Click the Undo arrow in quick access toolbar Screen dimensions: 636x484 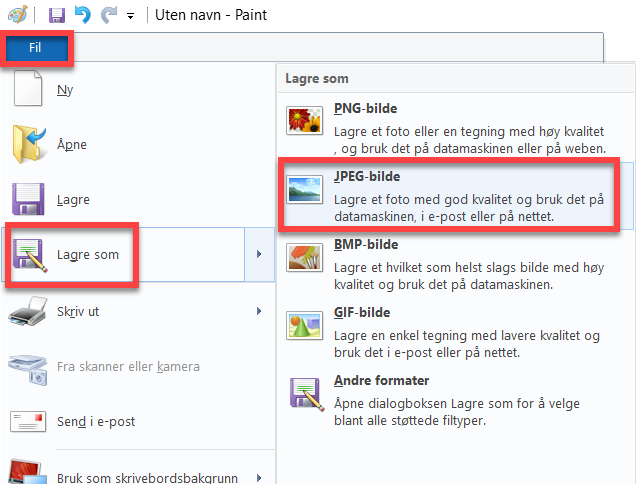(83, 16)
